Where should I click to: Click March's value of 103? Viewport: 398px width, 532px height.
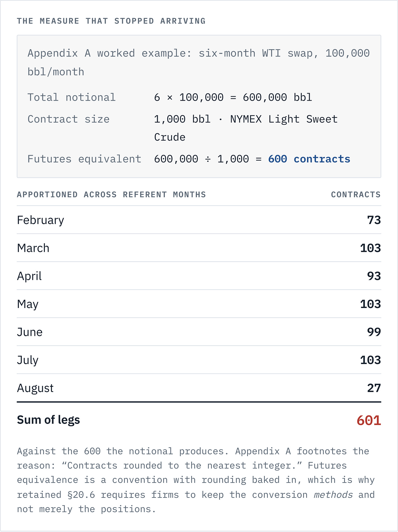(x=370, y=248)
